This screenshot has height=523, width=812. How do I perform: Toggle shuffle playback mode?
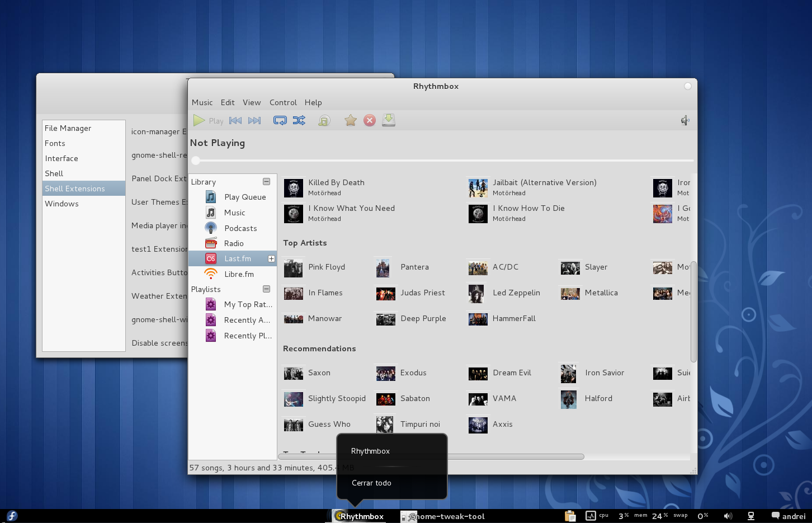299,120
